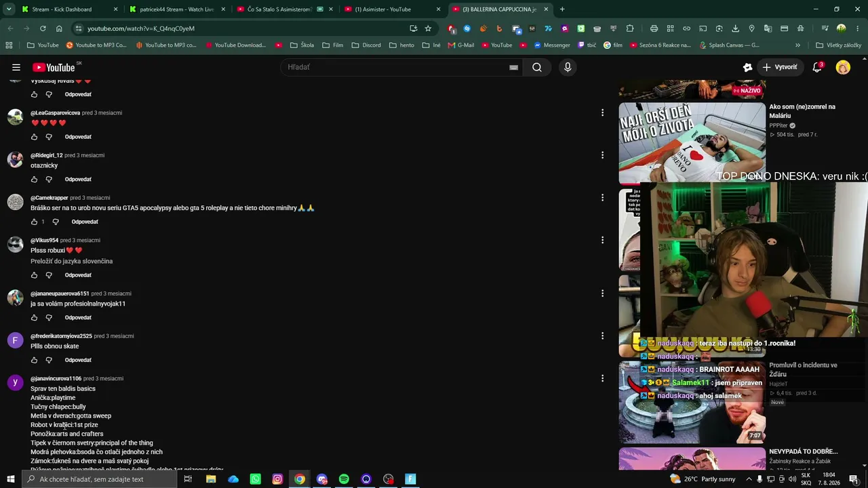Screen dimensions: 868x488
Task: Open the Chrome extensions puzzle icon
Action: click(x=630, y=28)
